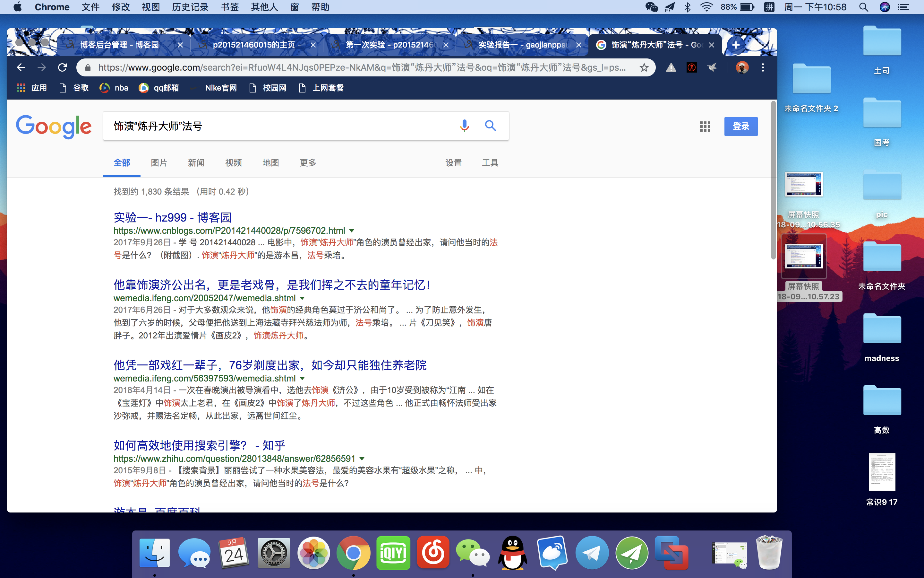Expand dropdown arrow next to zhihu URL

coord(362,459)
